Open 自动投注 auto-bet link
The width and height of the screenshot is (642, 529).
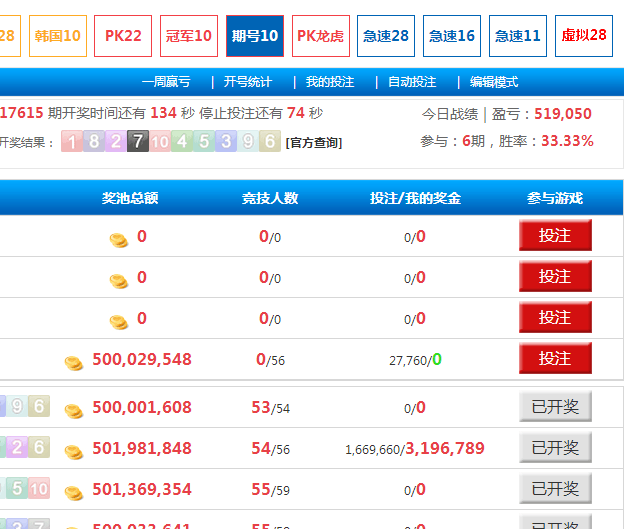[412, 82]
